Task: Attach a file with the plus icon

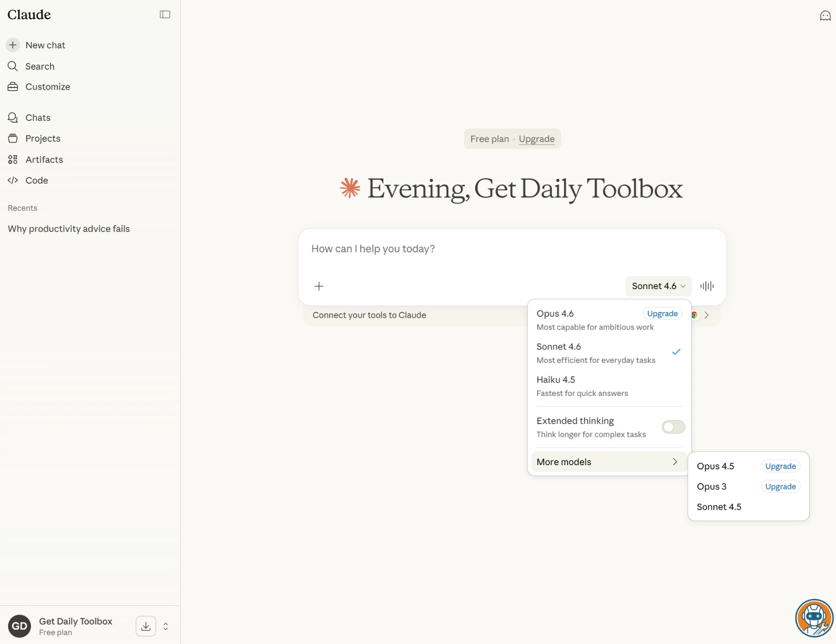Action: [319, 286]
